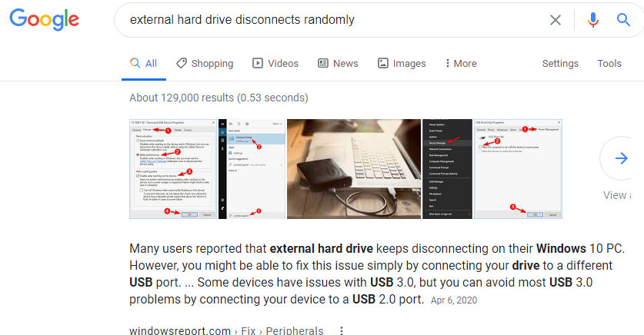Image resolution: width=644 pixels, height=335 pixels.
Task: Open the Tools options
Action: click(x=609, y=64)
